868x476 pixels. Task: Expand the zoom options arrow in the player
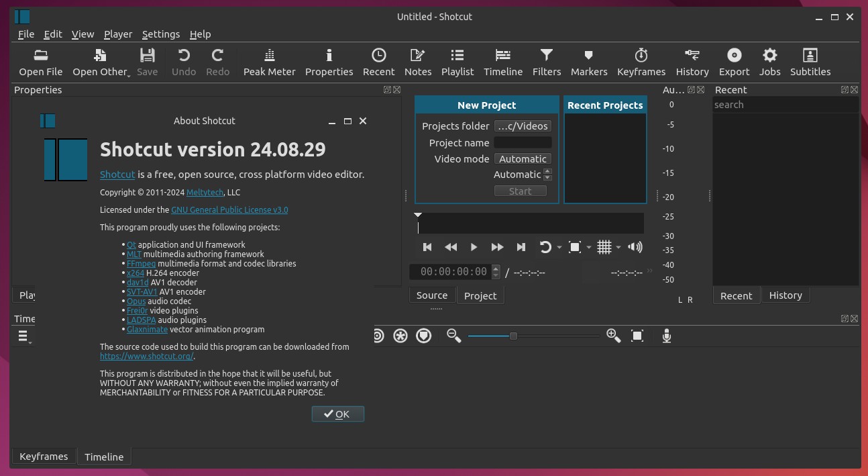(x=589, y=247)
